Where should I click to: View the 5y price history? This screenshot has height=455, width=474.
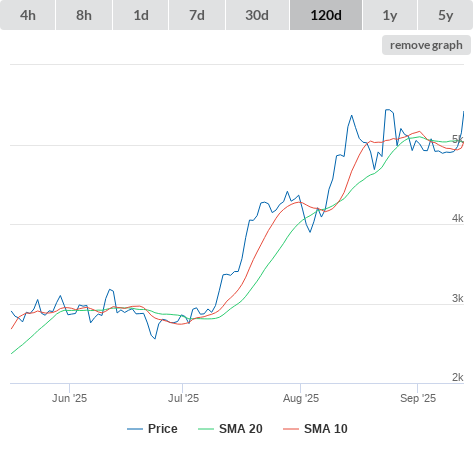point(445,15)
